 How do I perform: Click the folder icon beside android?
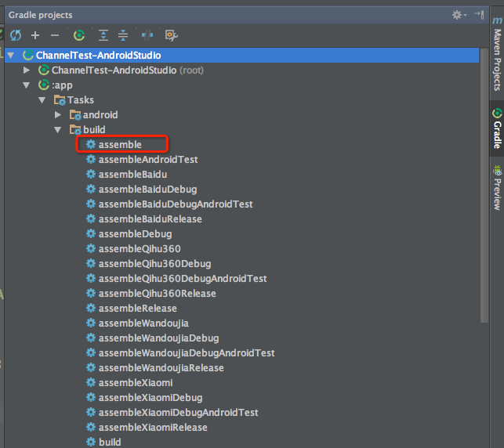pyautogui.click(x=75, y=114)
